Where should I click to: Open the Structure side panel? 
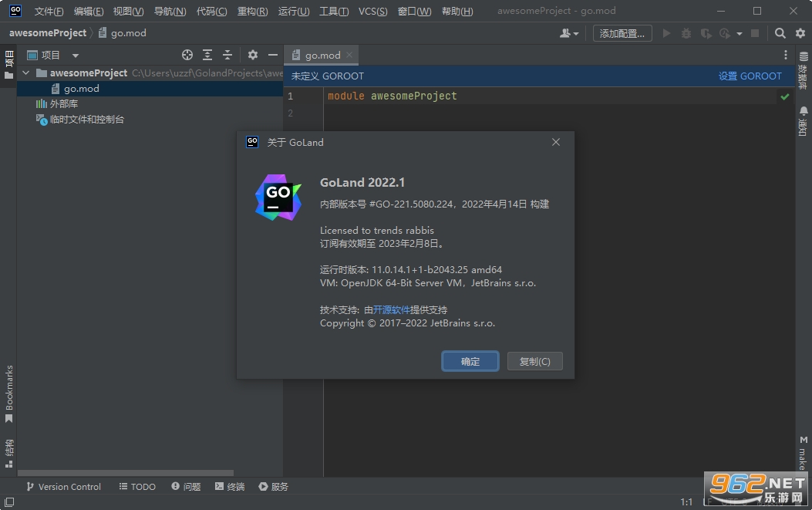tap(8, 454)
